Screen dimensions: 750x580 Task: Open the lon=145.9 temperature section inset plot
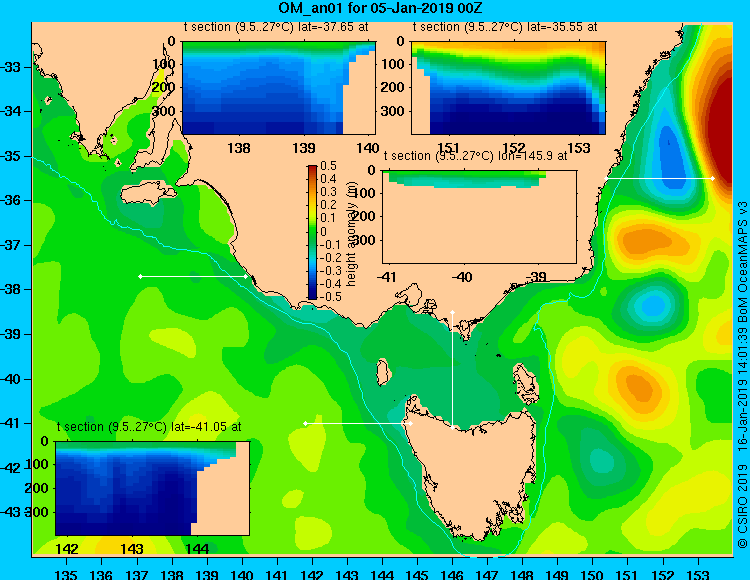(x=480, y=217)
